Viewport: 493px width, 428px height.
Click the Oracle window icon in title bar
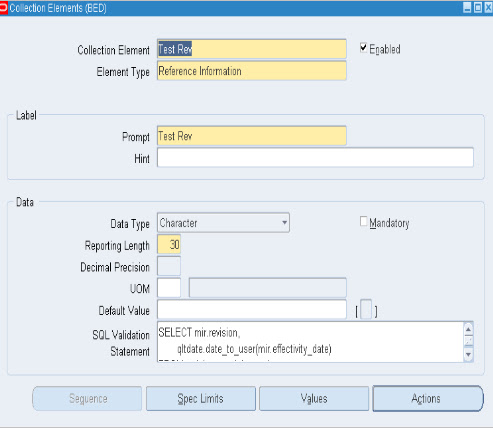click(x=4, y=8)
